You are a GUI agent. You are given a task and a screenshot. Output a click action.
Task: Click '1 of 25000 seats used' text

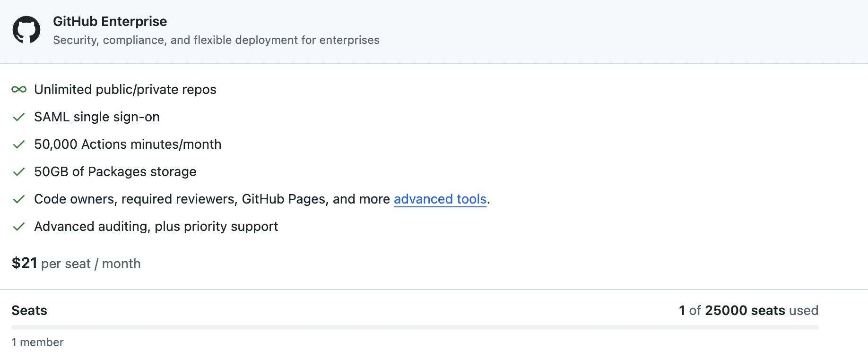pos(748,310)
